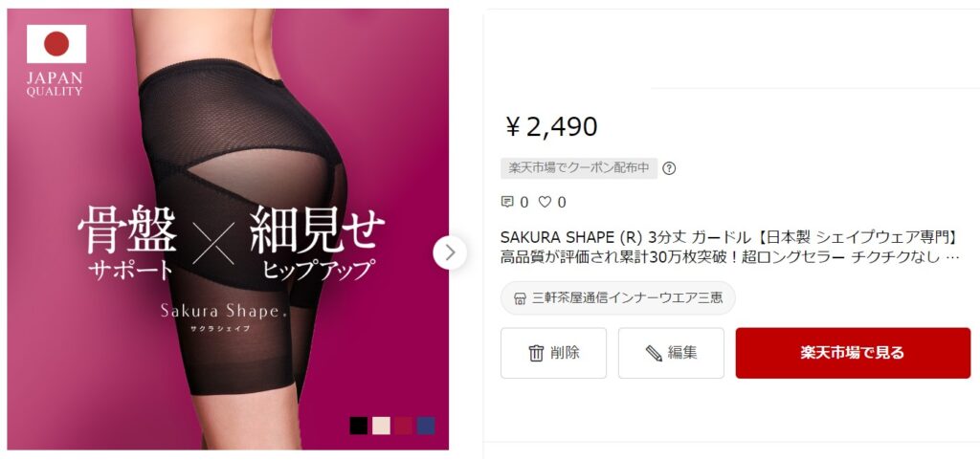Click the trash icon in 削除 button

click(536, 353)
